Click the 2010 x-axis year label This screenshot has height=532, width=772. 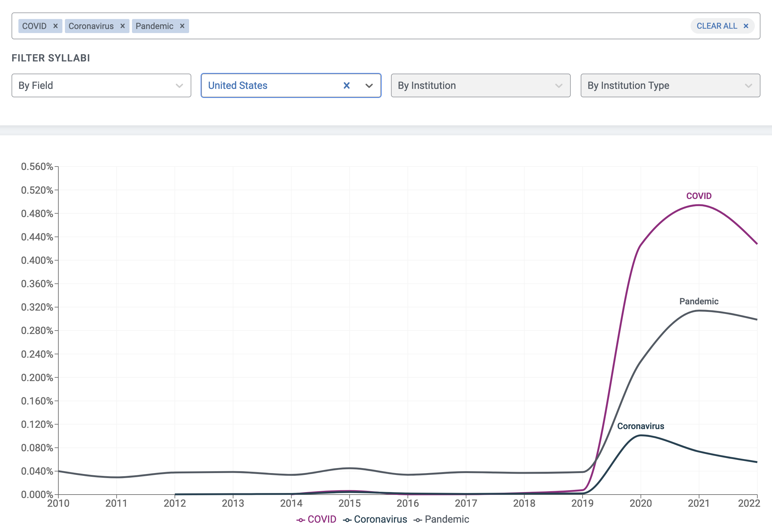[58, 503]
